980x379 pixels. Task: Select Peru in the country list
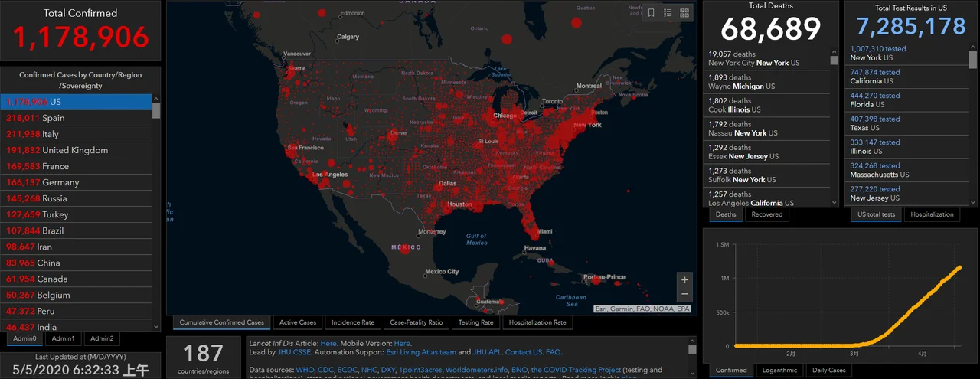[76, 311]
